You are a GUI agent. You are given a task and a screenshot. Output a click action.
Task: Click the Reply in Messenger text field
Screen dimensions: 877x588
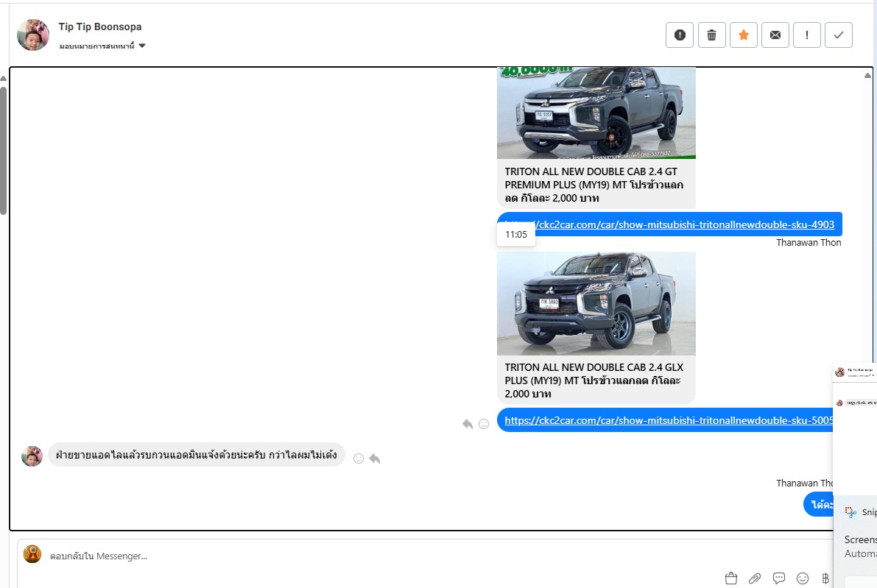point(368,556)
